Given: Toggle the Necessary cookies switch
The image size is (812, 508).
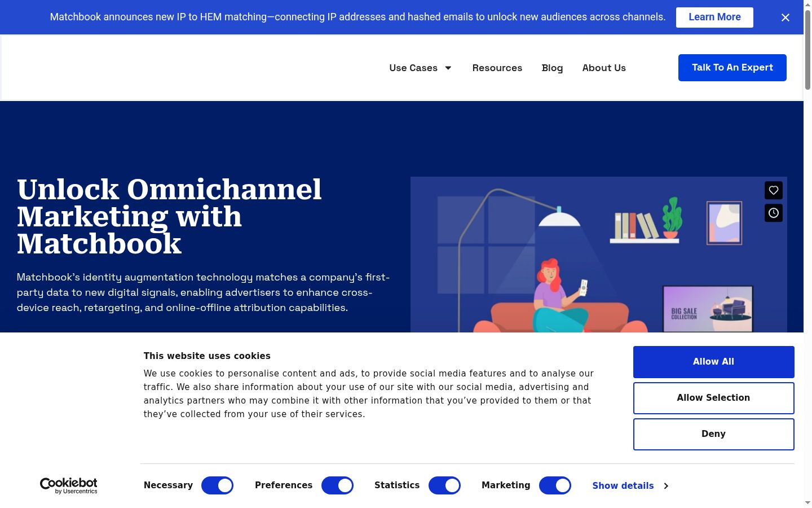Looking at the screenshot, I should [217, 485].
